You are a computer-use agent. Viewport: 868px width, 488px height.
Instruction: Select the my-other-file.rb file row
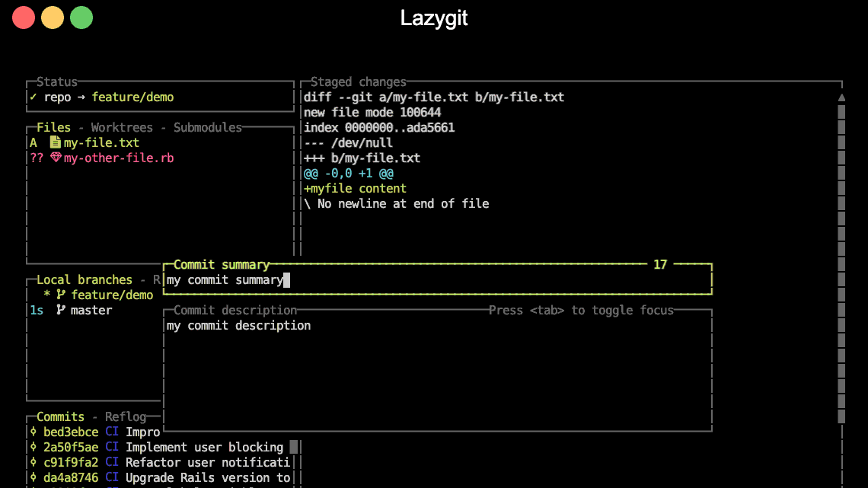coord(161,158)
